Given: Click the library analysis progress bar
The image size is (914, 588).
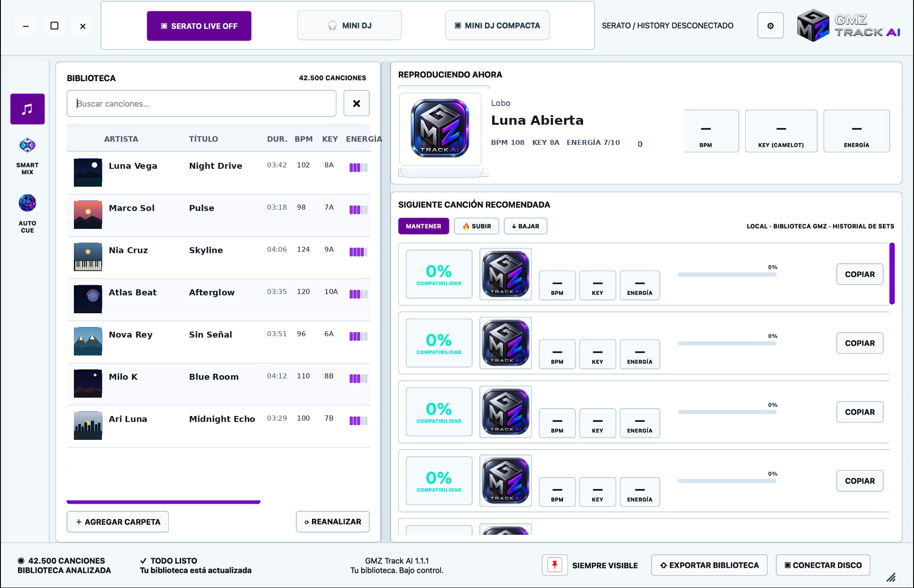Looking at the screenshot, I should click(164, 502).
